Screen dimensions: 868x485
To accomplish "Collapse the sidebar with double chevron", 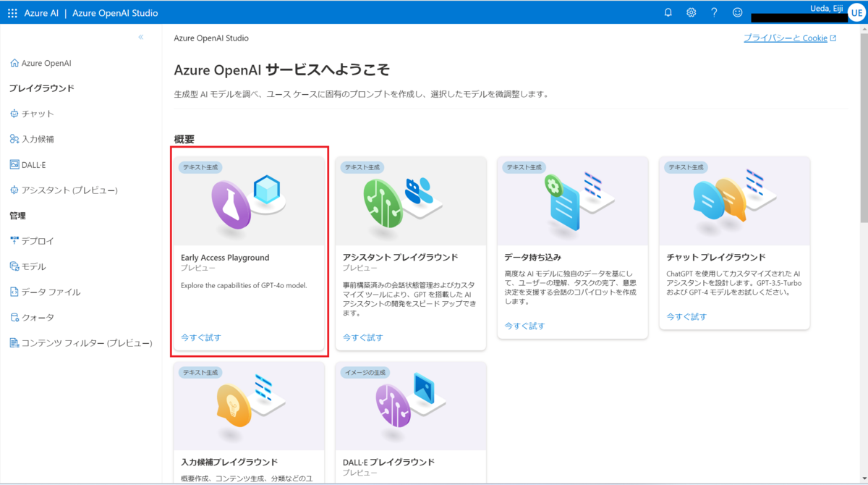I will pos(141,38).
